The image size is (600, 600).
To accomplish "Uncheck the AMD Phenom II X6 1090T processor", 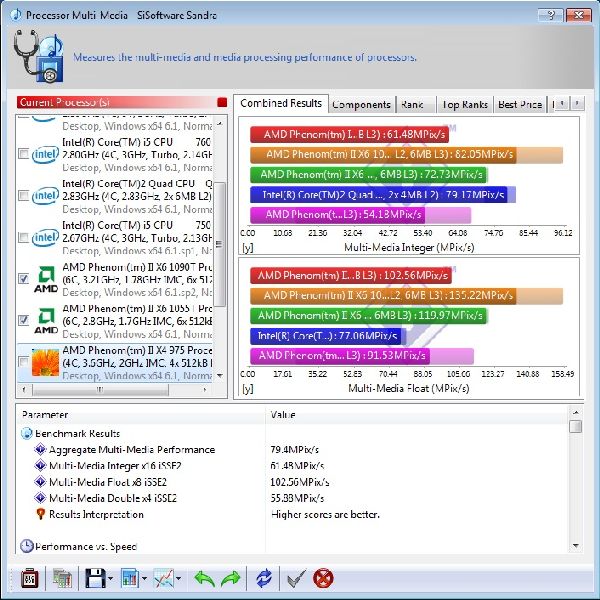I will pos(24,280).
